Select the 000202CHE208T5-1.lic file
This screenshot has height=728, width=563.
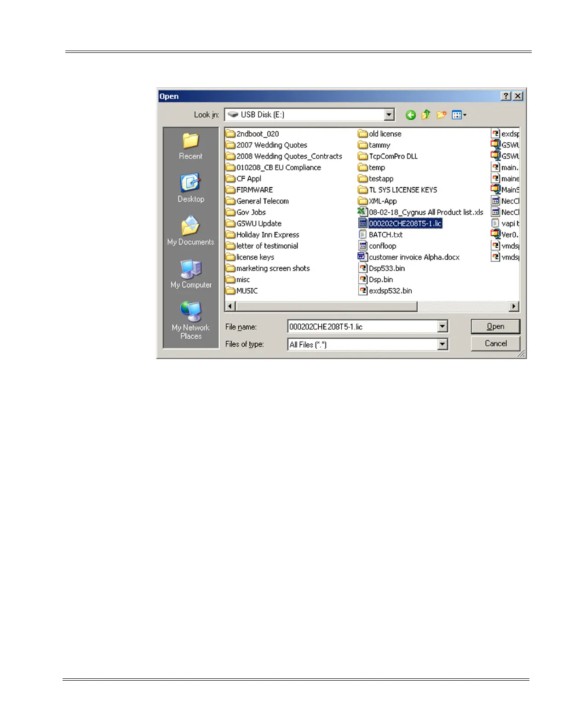pyautogui.click(x=400, y=223)
